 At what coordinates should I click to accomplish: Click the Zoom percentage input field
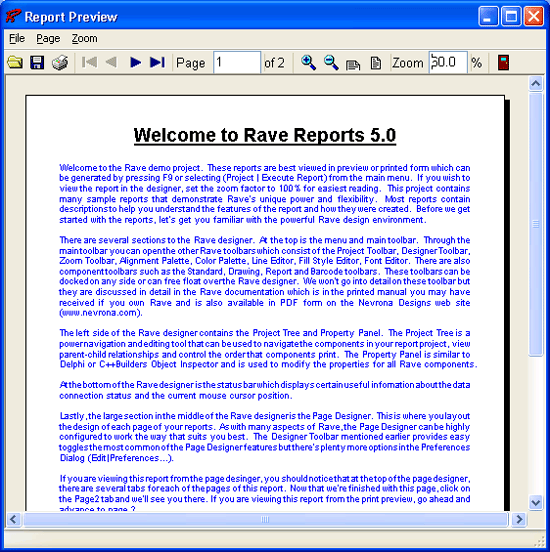(x=448, y=62)
